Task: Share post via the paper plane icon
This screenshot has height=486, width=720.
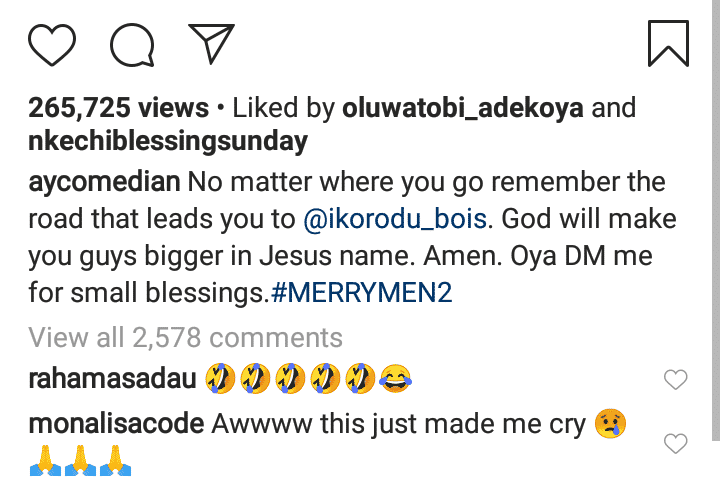Action: [x=211, y=43]
